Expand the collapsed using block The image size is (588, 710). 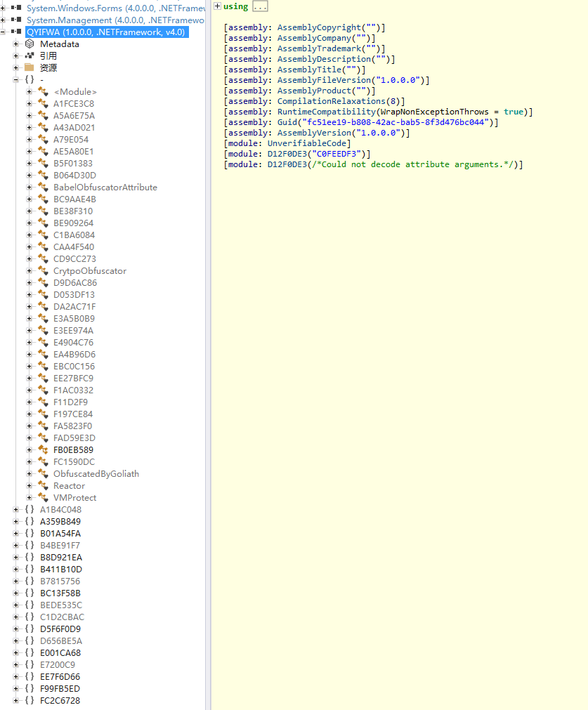218,6
